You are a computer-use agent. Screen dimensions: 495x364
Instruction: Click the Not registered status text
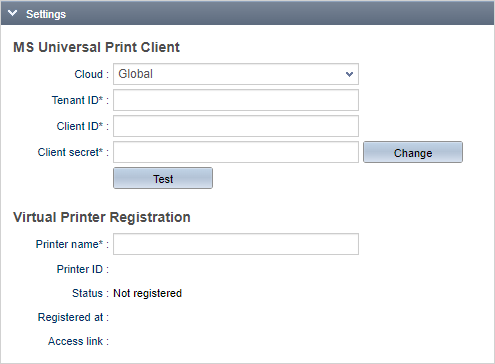(x=148, y=293)
